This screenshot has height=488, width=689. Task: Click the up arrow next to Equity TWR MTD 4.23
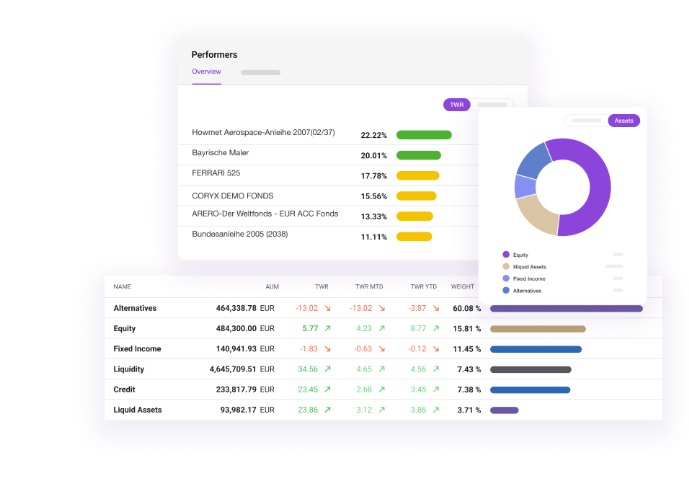(x=382, y=328)
